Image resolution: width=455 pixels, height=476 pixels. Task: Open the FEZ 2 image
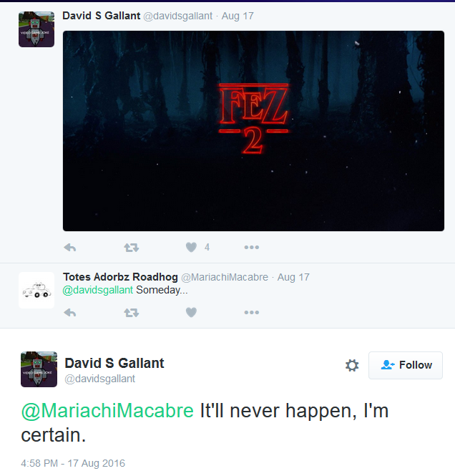(x=253, y=131)
